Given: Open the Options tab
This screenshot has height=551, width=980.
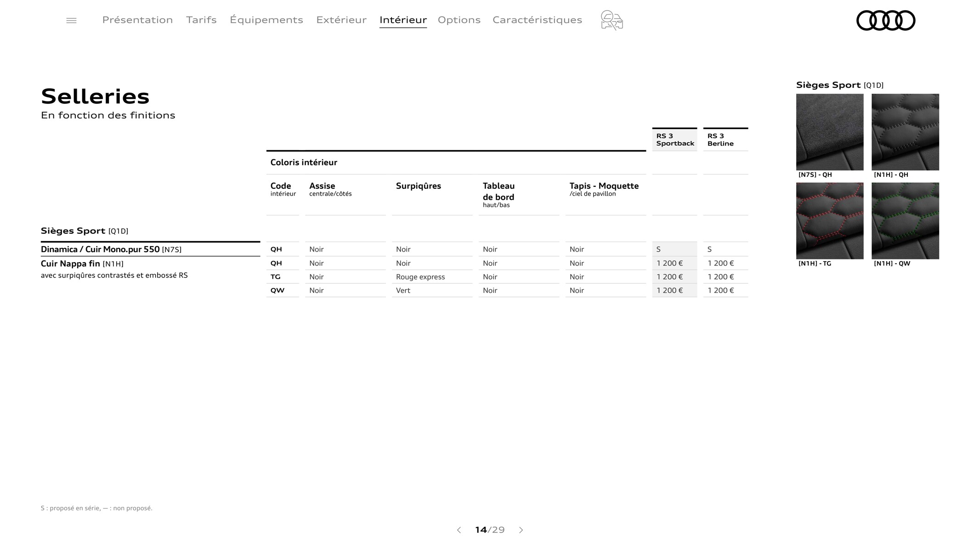Looking at the screenshot, I should (459, 20).
